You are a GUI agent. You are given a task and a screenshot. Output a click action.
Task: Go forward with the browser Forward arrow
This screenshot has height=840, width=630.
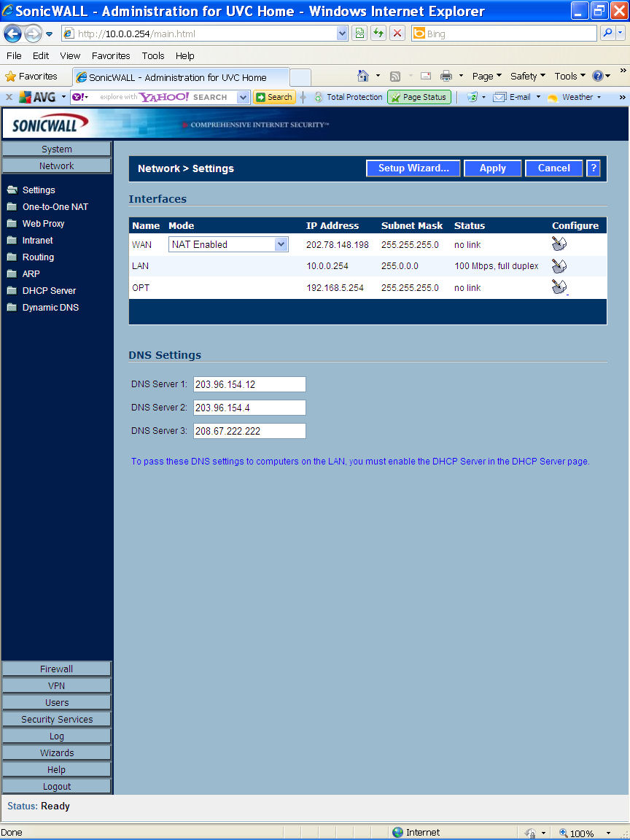coord(33,34)
